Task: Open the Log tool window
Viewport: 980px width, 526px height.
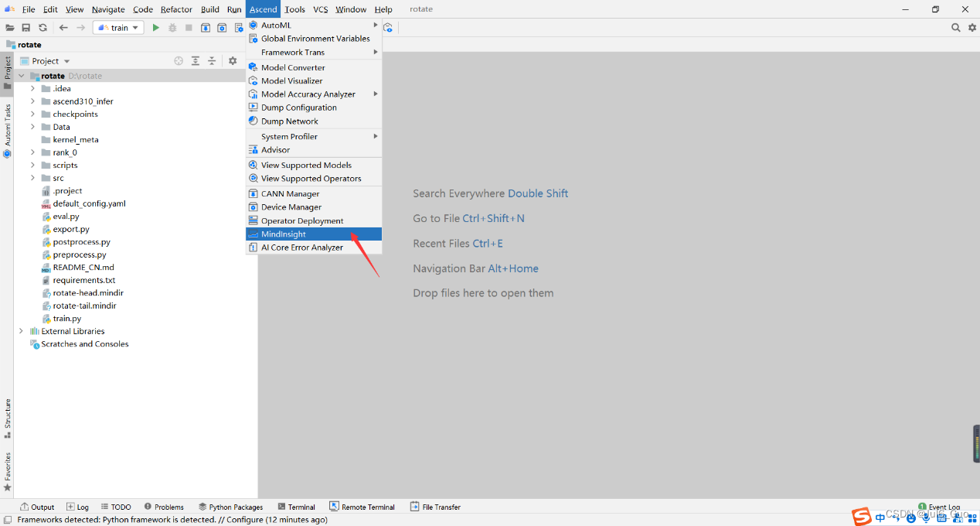Action: [77, 507]
